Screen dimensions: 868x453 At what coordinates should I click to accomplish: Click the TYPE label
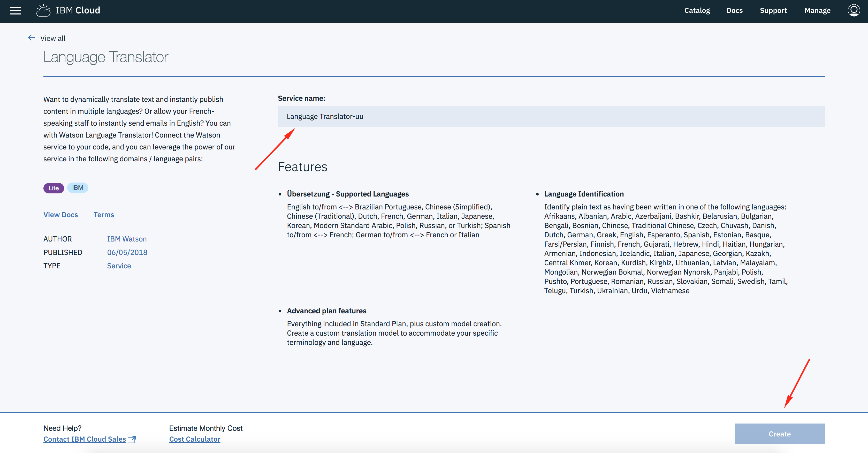point(52,266)
